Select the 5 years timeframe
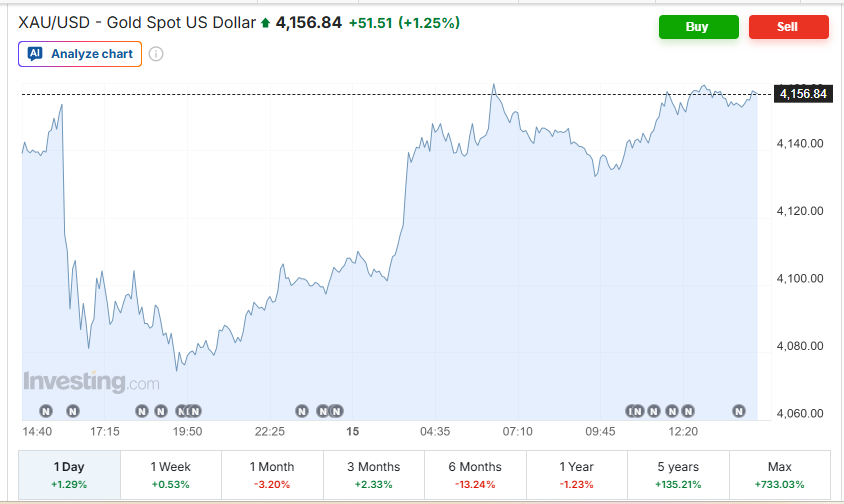Screen dimensions: 844x504 (678, 475)
